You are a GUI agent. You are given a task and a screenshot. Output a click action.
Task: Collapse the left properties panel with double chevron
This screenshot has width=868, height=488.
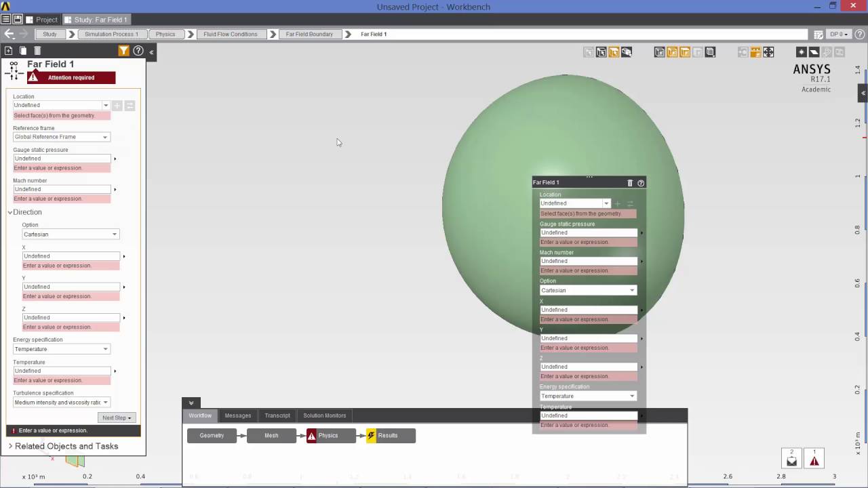(151, 52)
